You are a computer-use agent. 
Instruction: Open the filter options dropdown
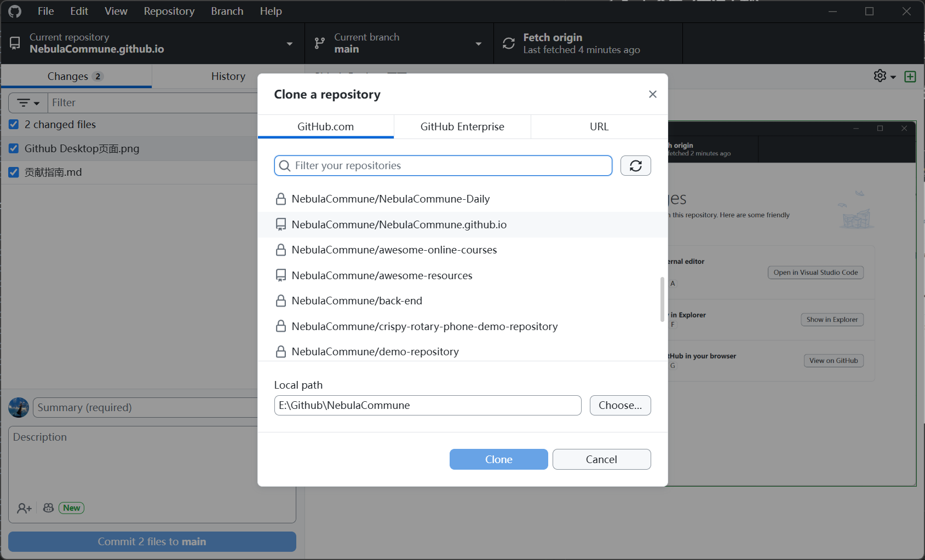click(x=28, y=103)
